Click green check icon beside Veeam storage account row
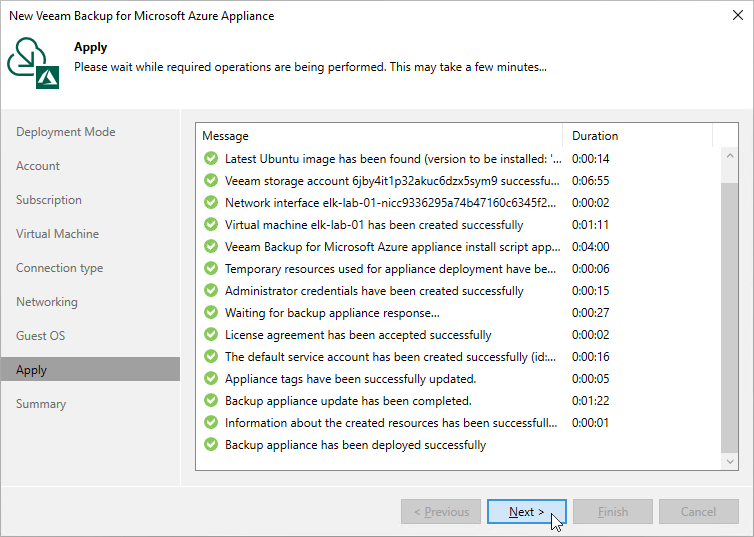This screenshot has width=754, height=537. [x=211, y=180]
